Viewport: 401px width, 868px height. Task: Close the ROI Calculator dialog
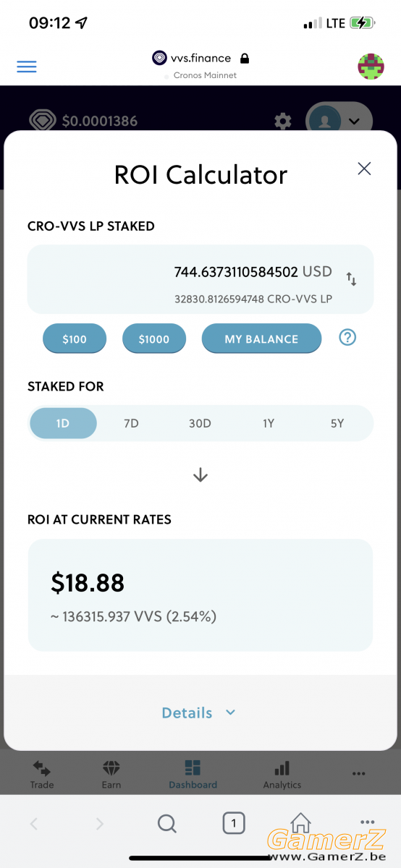coord(364,169)
